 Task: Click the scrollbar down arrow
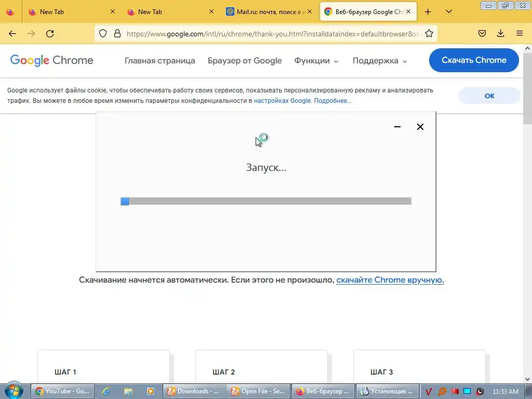tap(528, 379)
